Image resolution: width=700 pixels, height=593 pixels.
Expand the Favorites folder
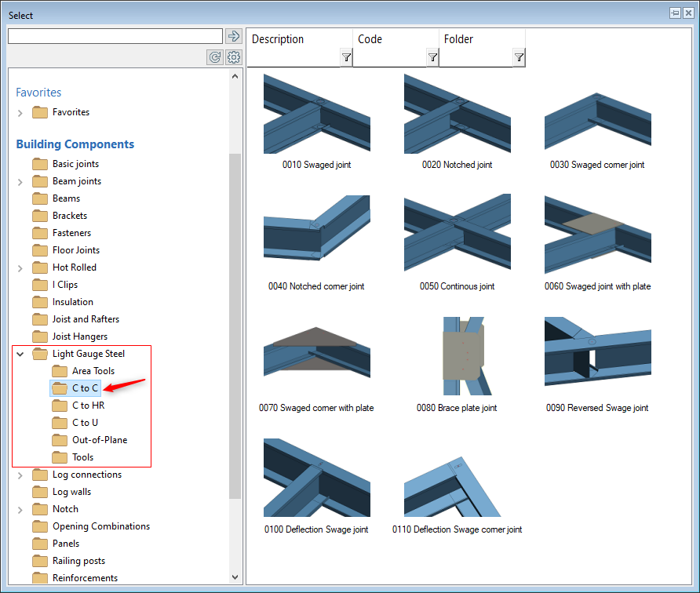pyautogui.click(x=20, y=113)
